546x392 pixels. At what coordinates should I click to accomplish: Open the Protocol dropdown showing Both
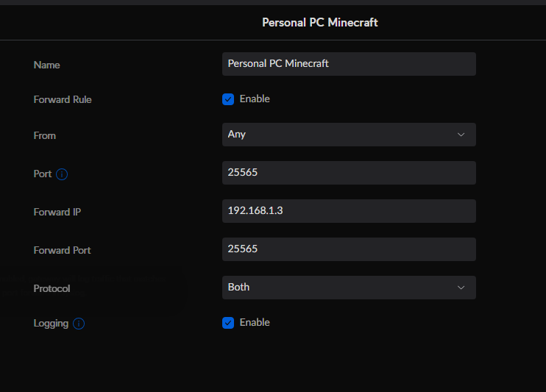pyautogui.click(x=348, y=288)
